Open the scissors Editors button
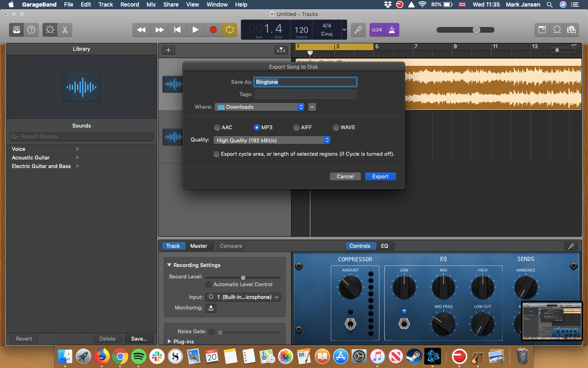Screen dimensions: 588x368 65,29
